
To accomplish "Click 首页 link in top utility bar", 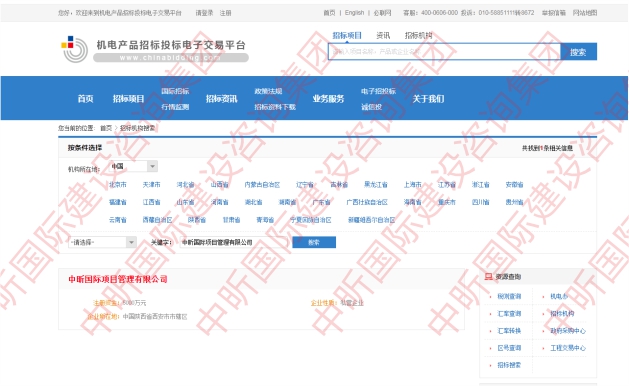I will 329,13.
